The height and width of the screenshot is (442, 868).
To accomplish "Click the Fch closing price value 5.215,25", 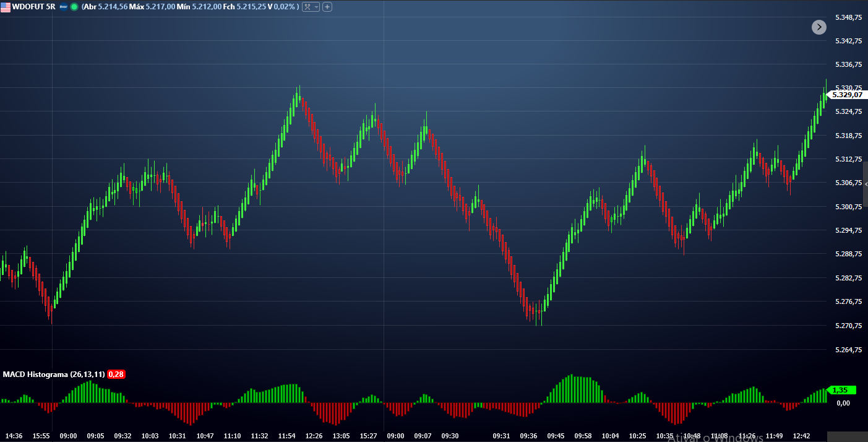I will click(251, 7).
